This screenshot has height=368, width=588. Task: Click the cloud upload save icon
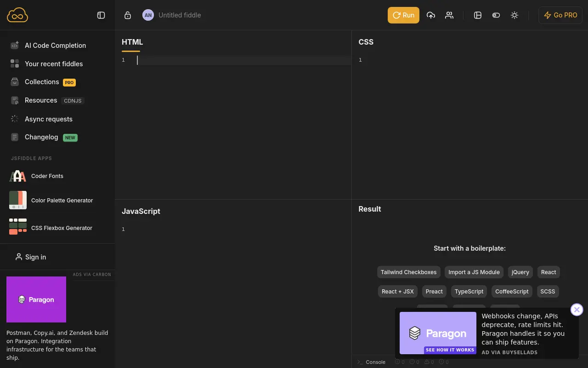[431, 15]
